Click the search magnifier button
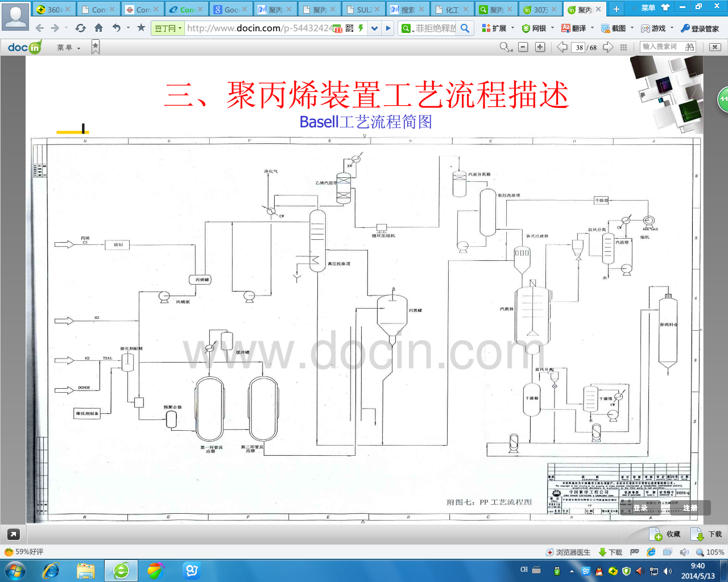 [465, 28]
